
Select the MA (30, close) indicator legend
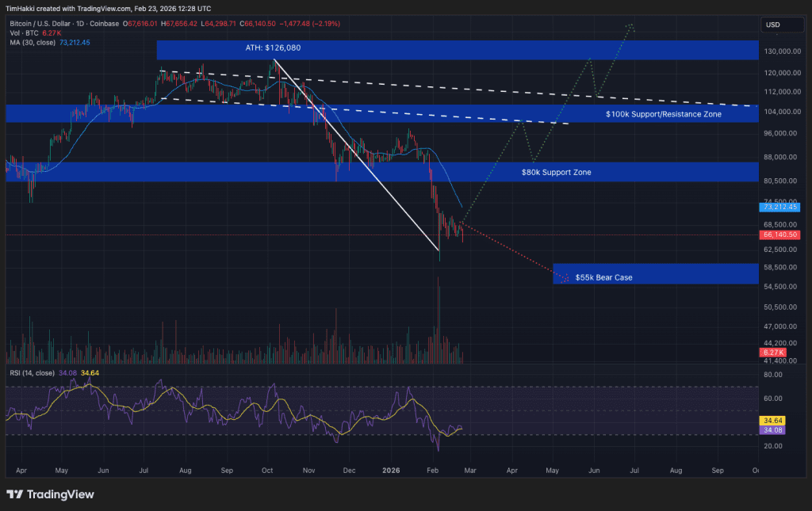click(28, 42)
